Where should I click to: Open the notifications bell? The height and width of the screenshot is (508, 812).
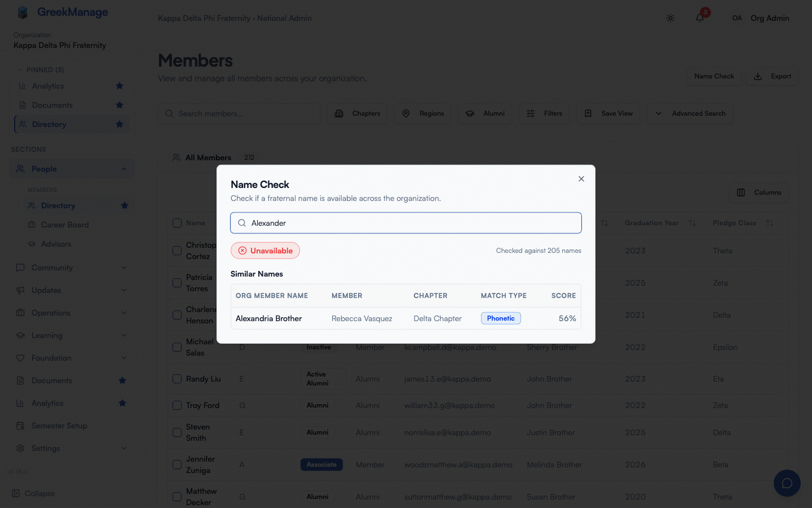(700, 18)
